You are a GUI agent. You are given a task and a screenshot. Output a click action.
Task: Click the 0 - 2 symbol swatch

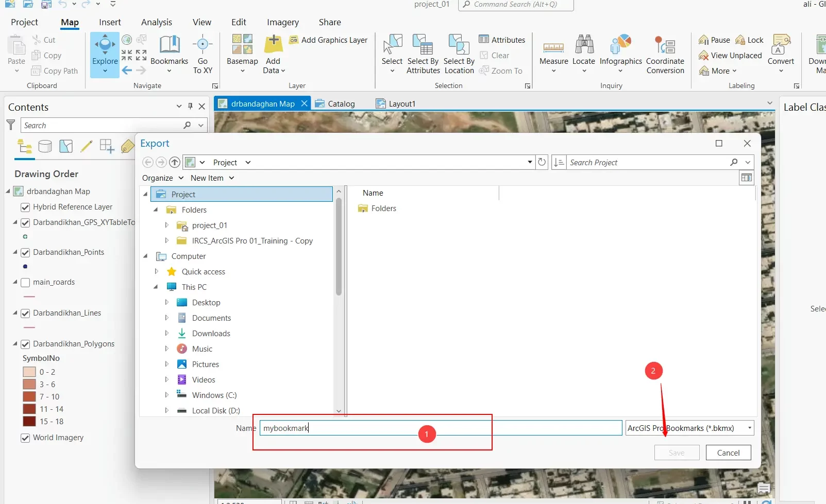coord(29,372)
